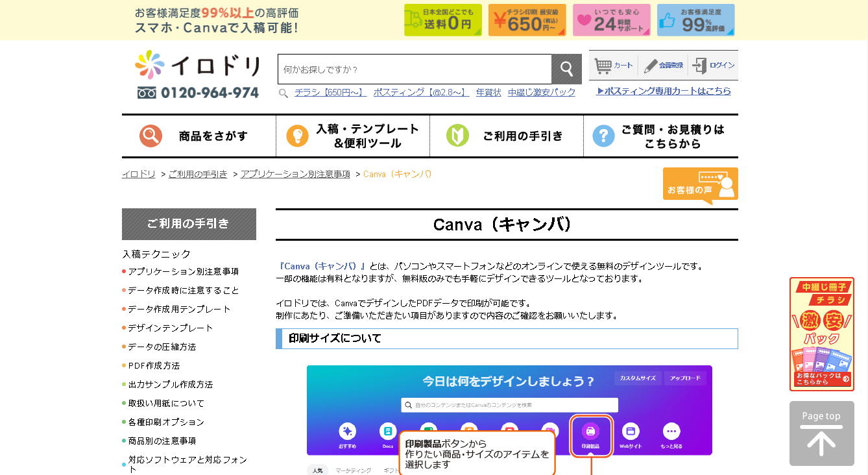Click the 入稿テクニック sidebar label
This screenshot has height=475, width=868.
coord(156,254)
